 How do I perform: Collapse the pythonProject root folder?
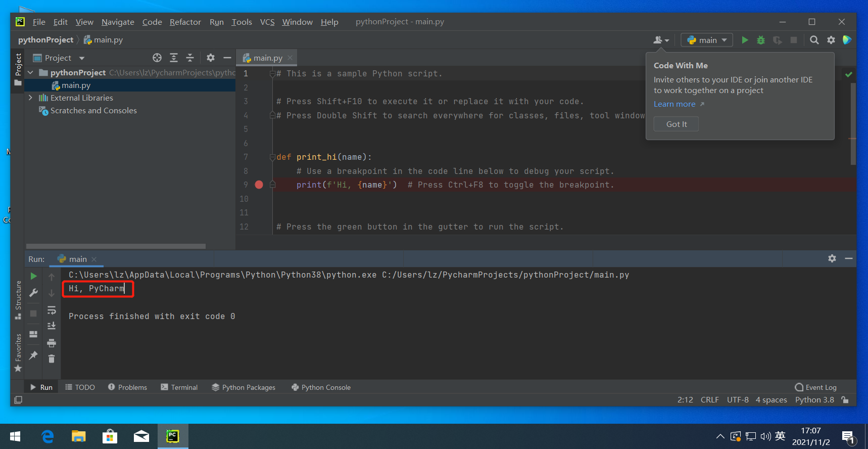pyautogui.click(x=30, y=72)
